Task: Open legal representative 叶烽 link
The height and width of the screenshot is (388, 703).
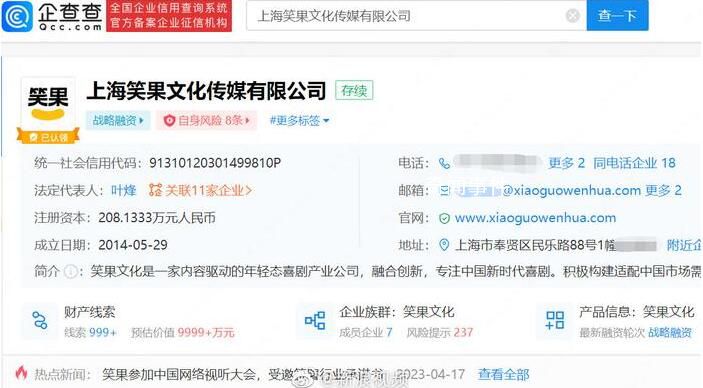Action: (123, 190)
